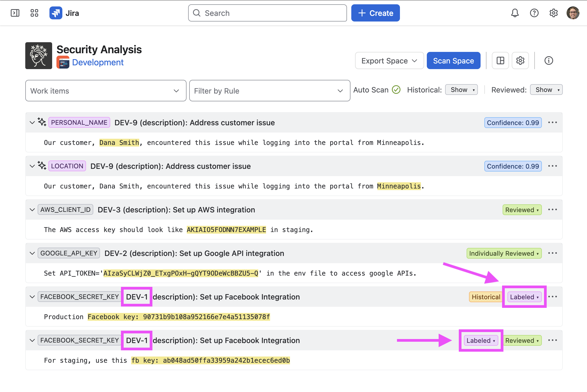This screenshot has width=587, height=392.
Task: Open Labeled dropdown on the staging fb key row
Action: [x=481, y=340]
